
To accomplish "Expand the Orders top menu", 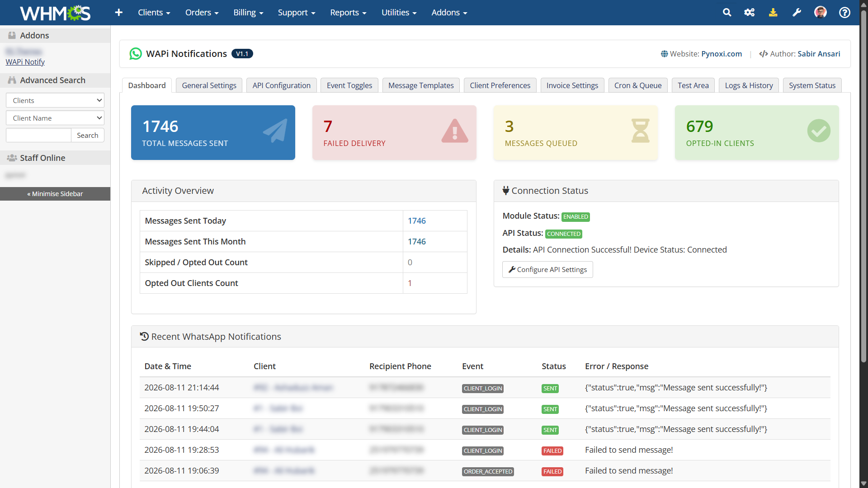I will [202, 13].
